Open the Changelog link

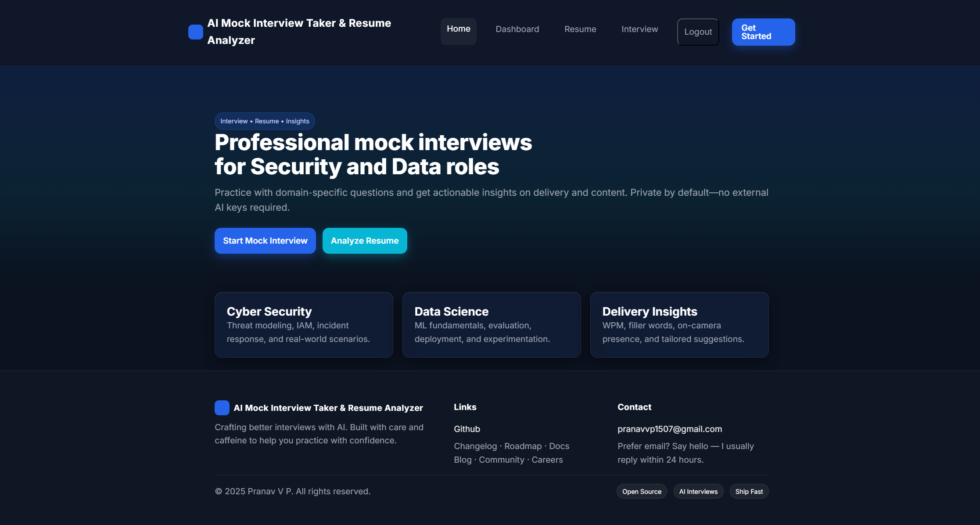point(475,446)
